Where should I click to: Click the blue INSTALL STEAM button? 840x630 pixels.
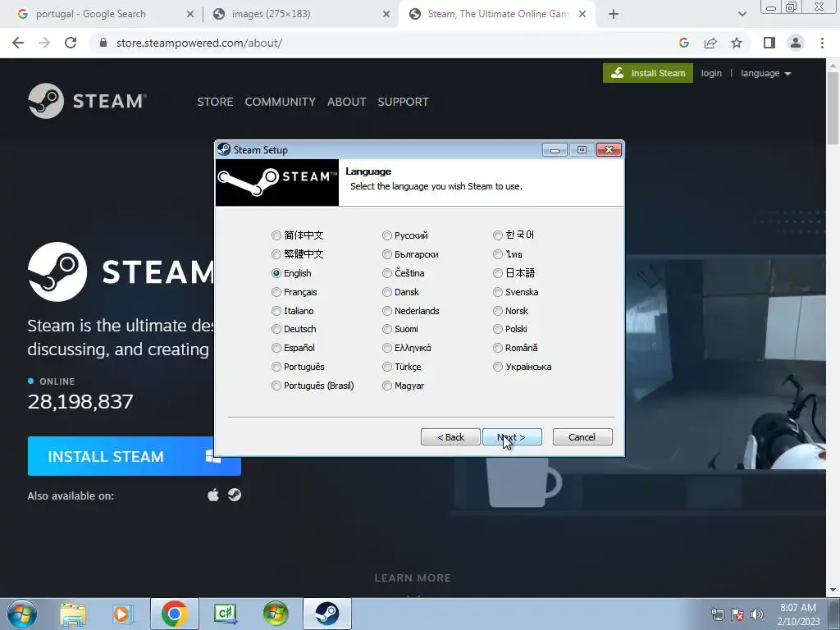135,456
